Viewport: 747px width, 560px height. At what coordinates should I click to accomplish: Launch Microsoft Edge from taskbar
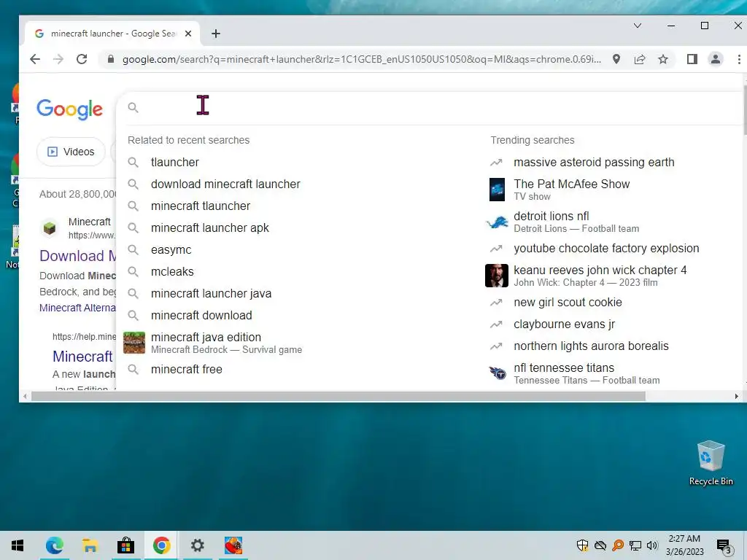[x=54, y=545]
